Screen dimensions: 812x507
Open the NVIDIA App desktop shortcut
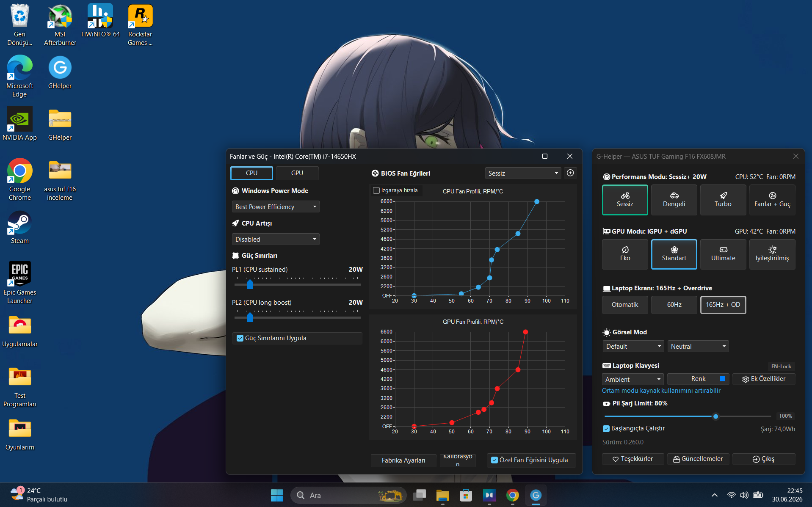pyautogui.click(x=19, y=124)
